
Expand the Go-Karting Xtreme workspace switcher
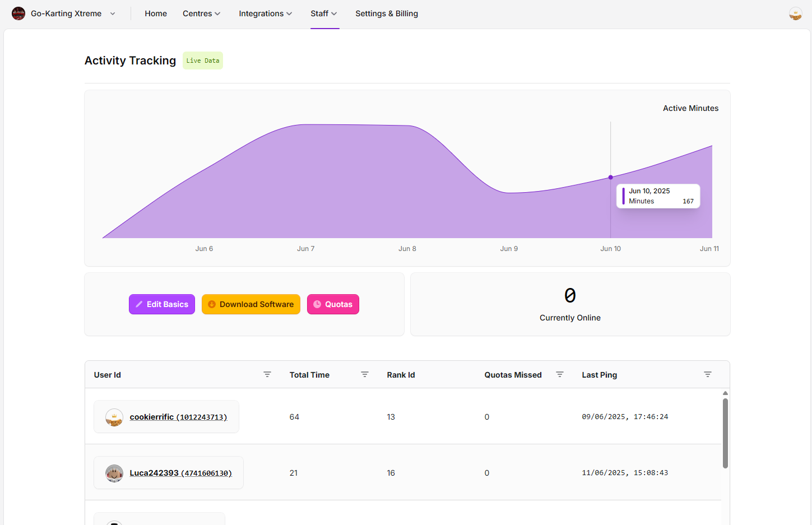tap(113, 13)
